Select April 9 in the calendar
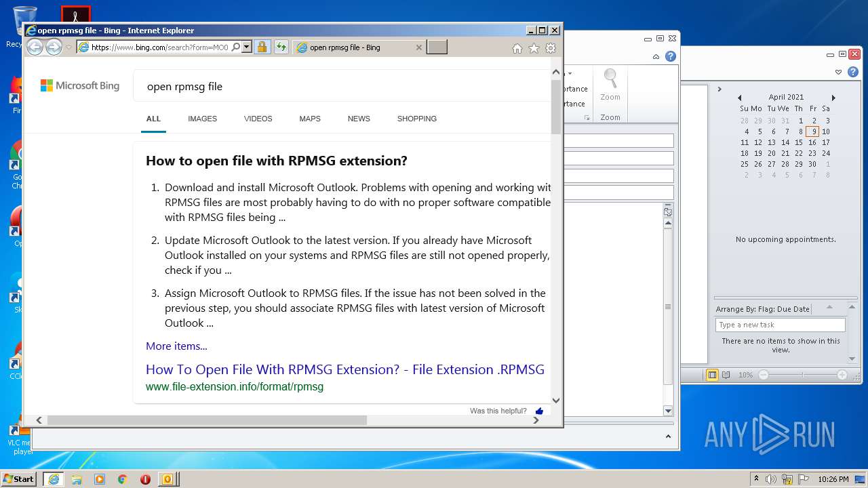This screenshot has width=868, height=488. point(812,131)
